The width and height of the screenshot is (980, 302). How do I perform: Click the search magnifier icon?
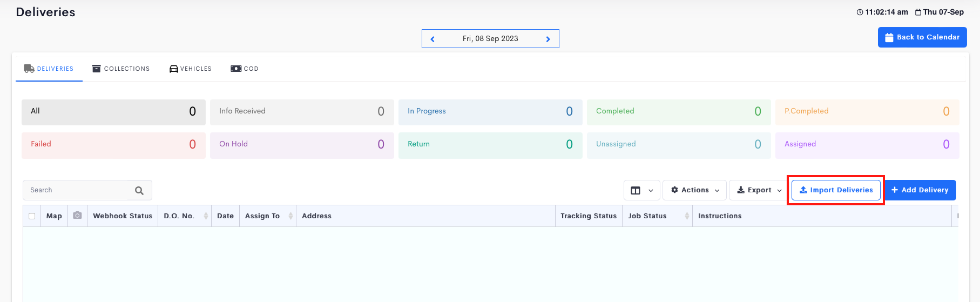[x=139, y=190]
